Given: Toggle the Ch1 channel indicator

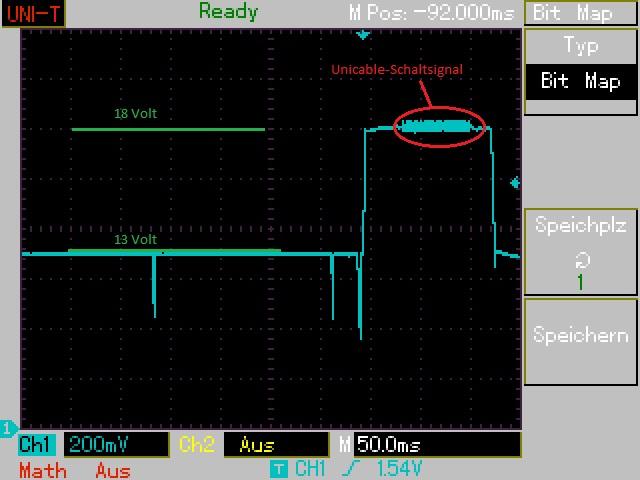Looking at the screenshot, I should click(38, 445).
